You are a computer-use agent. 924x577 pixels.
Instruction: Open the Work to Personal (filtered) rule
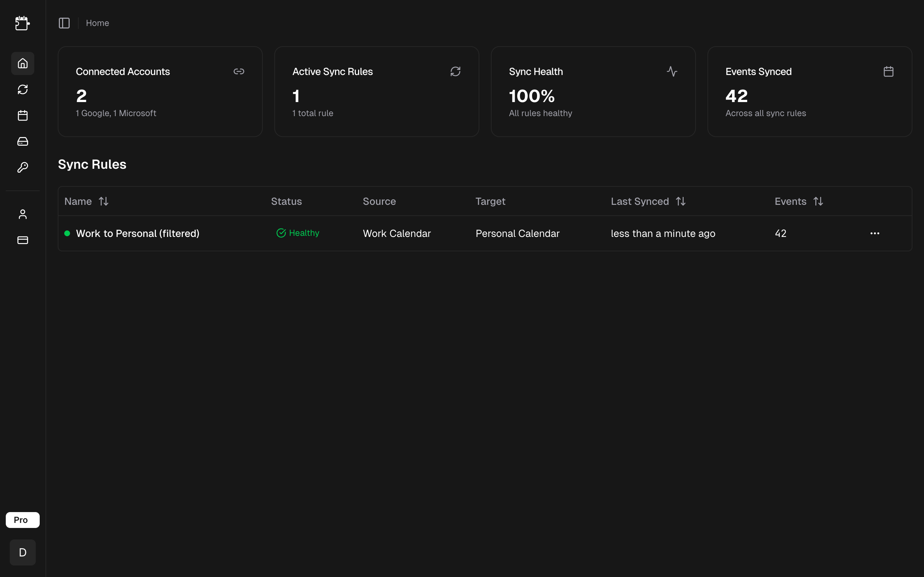tap(138, 234)
